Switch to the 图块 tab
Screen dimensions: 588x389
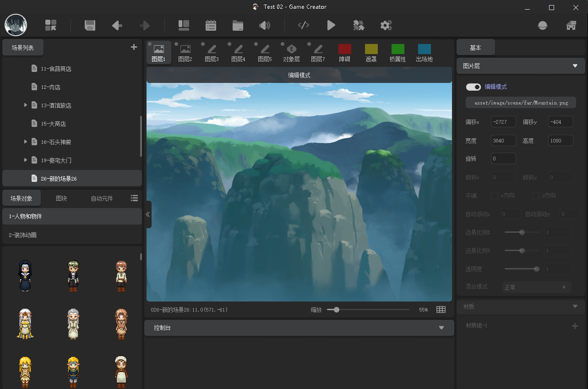(x=61, y=198)
